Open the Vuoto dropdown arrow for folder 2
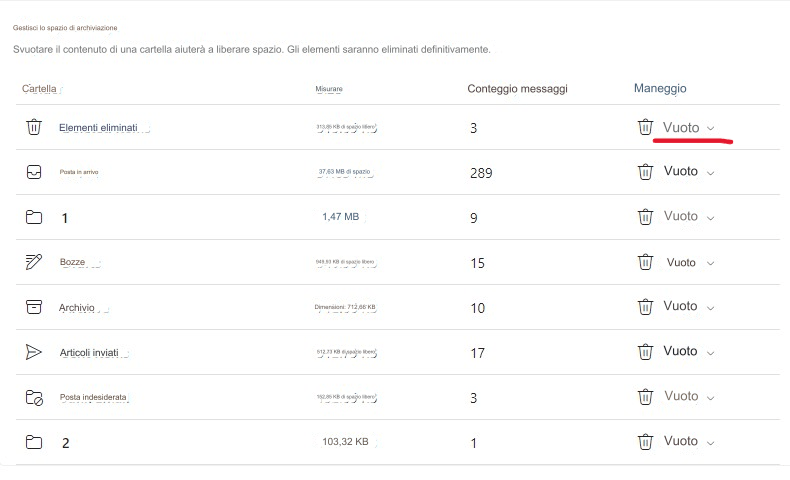The image size is (790, 480). 710,443
